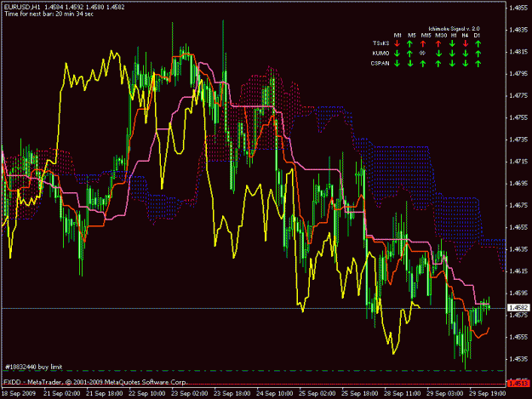Image resolution: width=532 pixels, height=399 pixels.
Task: Click the '21 Sep 02:00' time axis label
Action: point(62,393)
